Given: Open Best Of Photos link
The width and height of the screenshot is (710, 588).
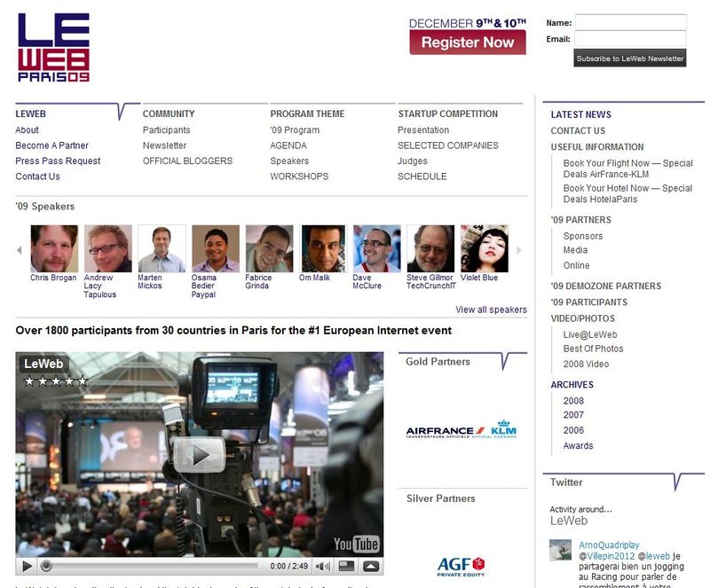Looking at the screenshot, I should coord(593,349).
